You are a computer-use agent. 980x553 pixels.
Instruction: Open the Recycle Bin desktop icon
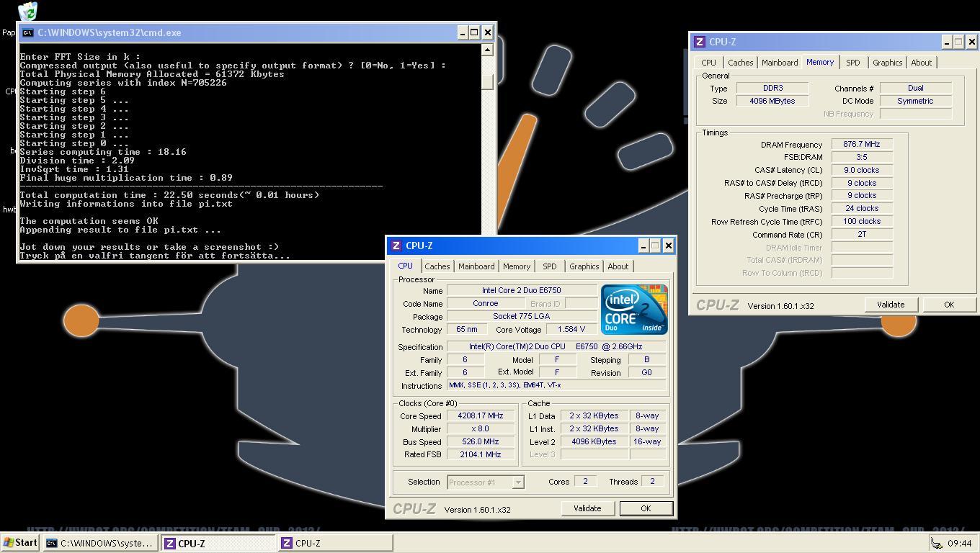(27, 10)
